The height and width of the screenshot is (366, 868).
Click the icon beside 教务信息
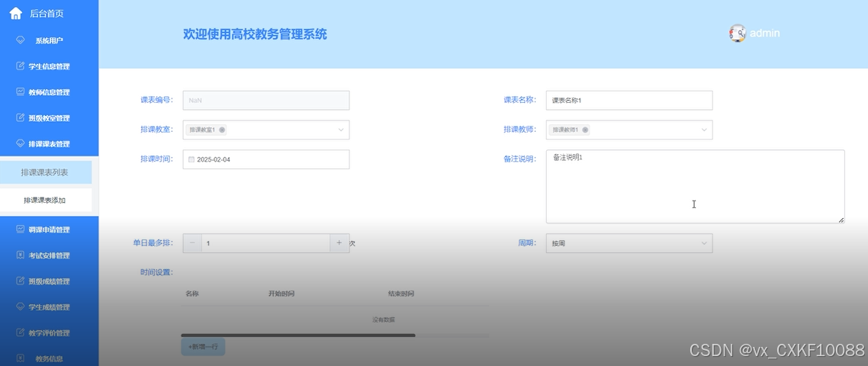pos(21,358)
